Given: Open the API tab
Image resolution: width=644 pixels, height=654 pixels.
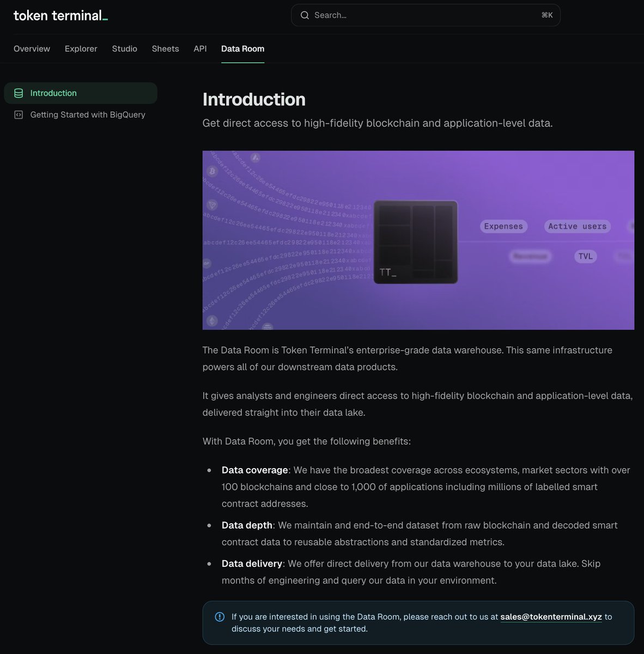Looking at the screenshot, I should coord(200,49).
